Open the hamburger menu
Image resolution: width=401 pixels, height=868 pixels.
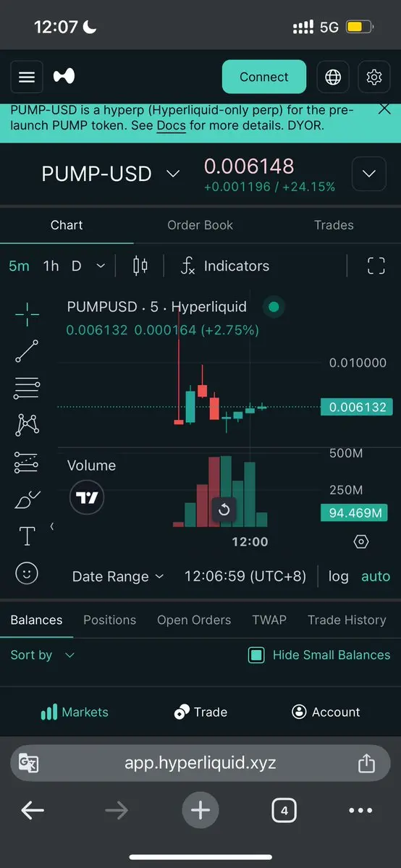[27, 77]
